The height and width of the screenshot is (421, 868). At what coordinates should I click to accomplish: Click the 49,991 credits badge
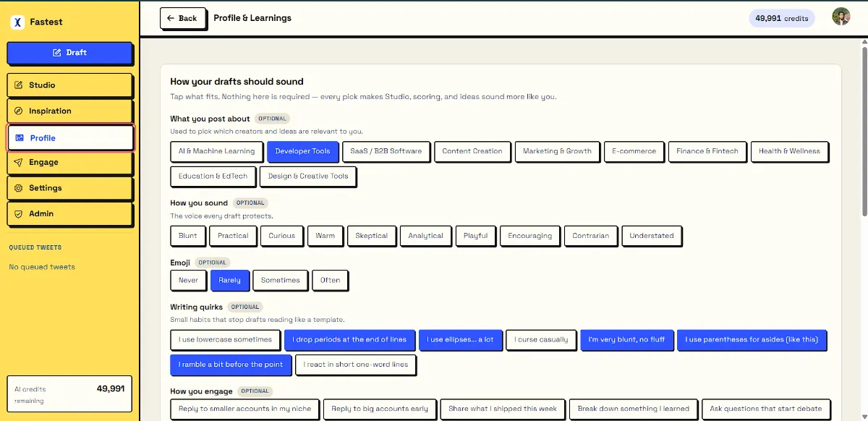(x=782, y=18)
